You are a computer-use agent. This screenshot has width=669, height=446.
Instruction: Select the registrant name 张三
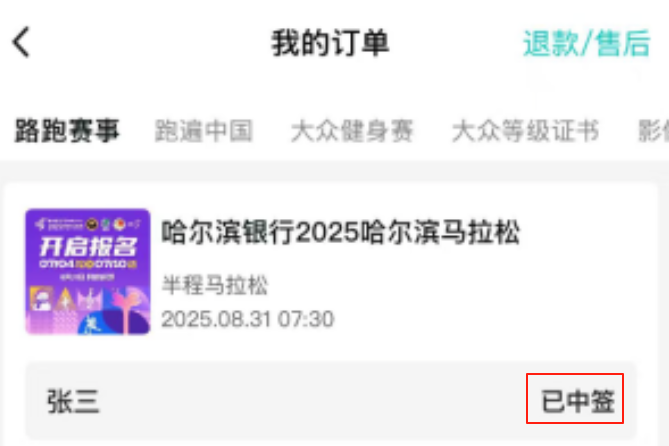point(73,401)
